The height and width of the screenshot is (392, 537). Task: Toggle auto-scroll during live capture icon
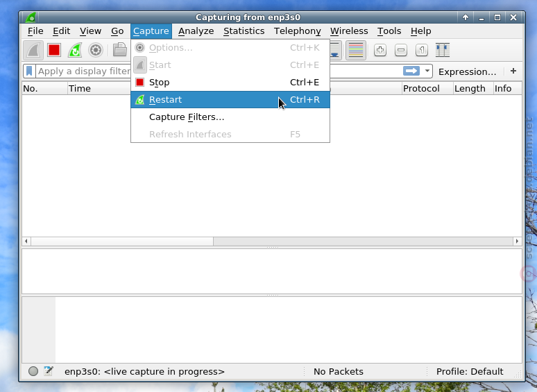(x=334, y=51)
